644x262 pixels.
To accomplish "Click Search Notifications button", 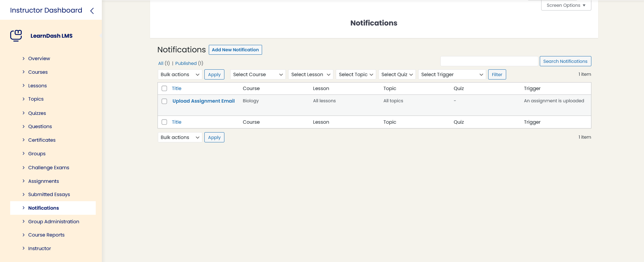I will point(565,61).
